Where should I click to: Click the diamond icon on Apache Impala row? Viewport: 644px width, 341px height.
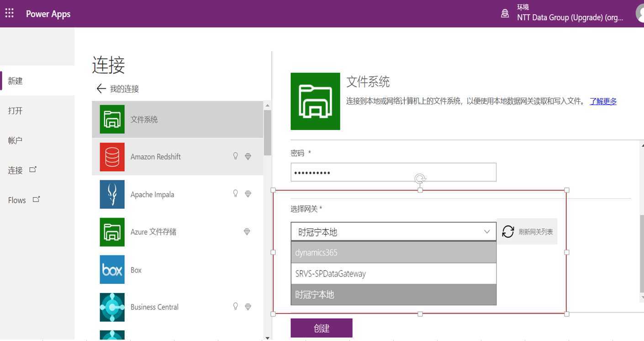(248, 194)
